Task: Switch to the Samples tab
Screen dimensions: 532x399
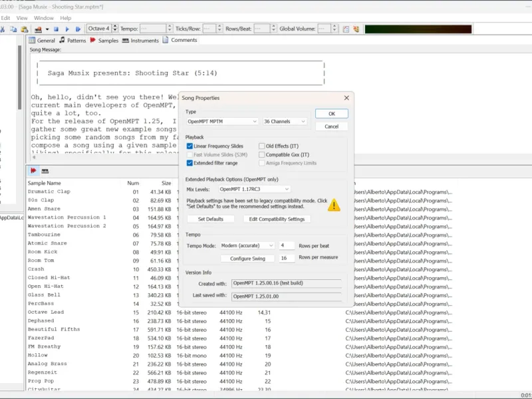Action: (x=104, y=41)
